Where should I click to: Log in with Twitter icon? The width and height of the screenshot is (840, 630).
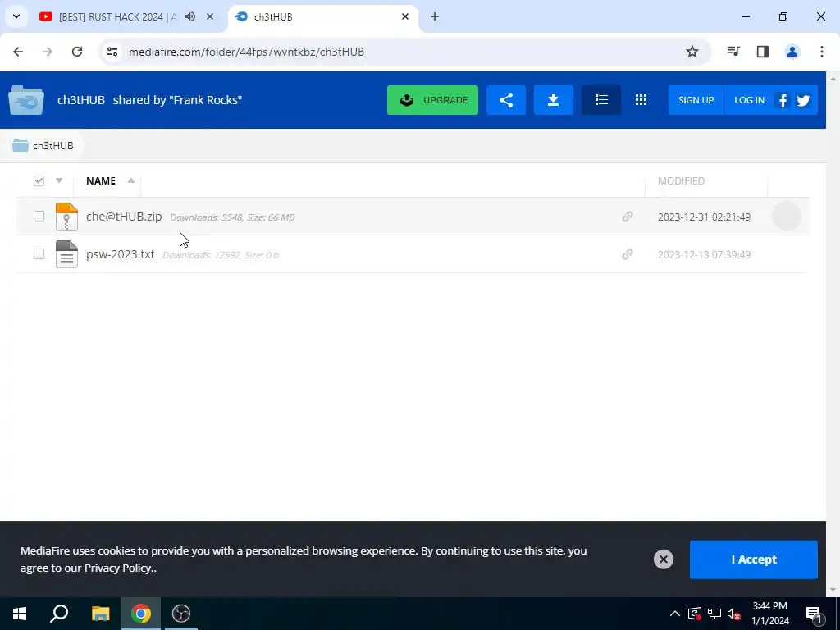click(803, 100)
